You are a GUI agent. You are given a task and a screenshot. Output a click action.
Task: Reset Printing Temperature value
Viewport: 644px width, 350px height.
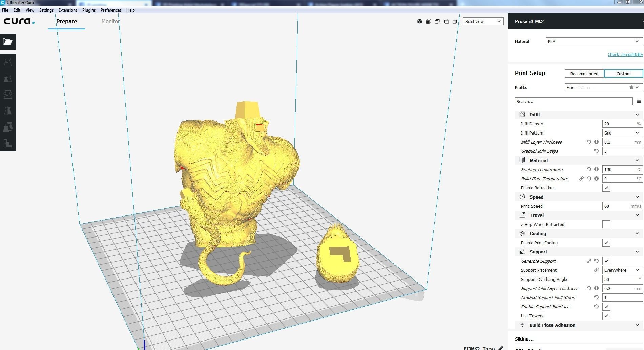click(589, 169)
